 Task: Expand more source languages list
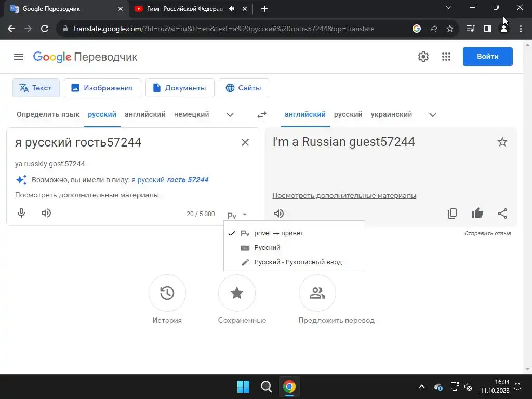[230, 115]
